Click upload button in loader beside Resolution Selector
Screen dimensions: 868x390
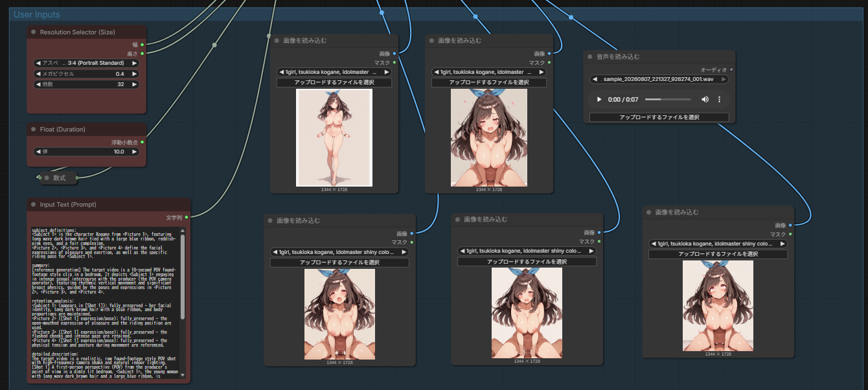334,82
